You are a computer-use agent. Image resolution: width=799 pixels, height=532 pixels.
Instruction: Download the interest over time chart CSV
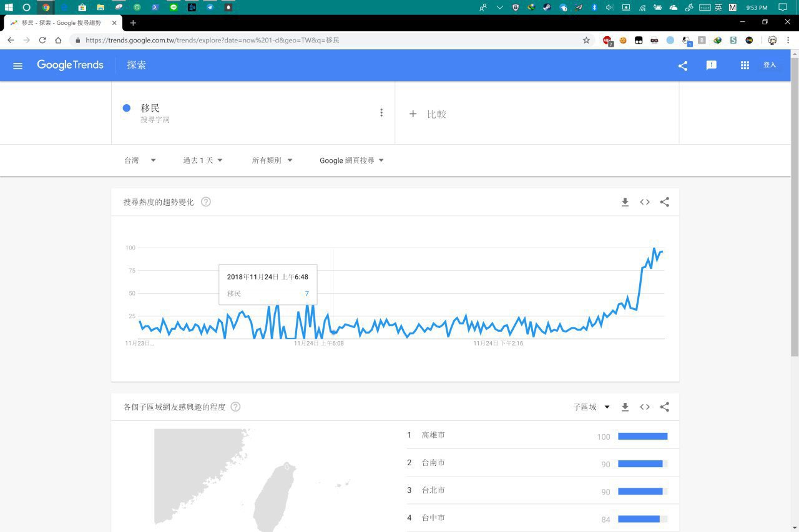tap(625, 202)
